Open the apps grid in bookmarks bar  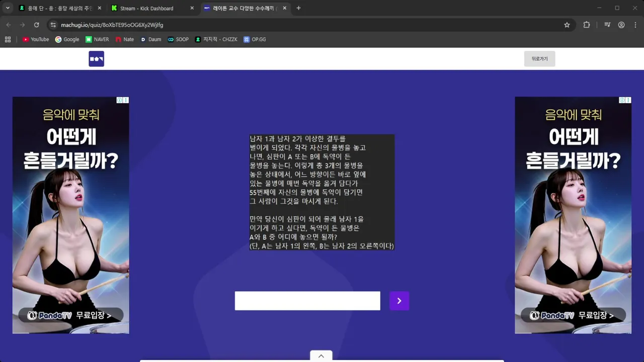tap(8, 39)
